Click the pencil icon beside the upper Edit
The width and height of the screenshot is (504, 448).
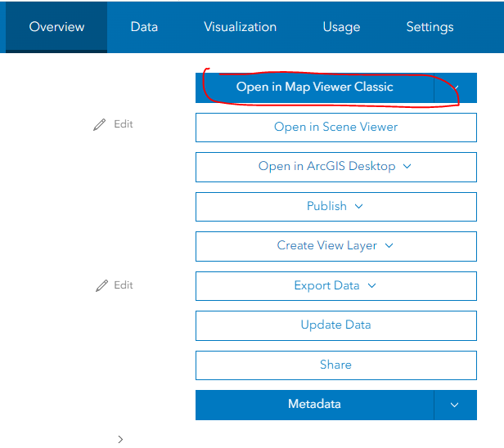point(100,124)
